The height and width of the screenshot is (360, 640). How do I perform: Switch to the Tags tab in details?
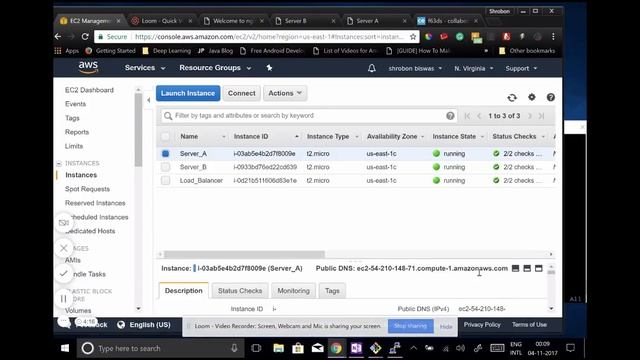(332, 291)
